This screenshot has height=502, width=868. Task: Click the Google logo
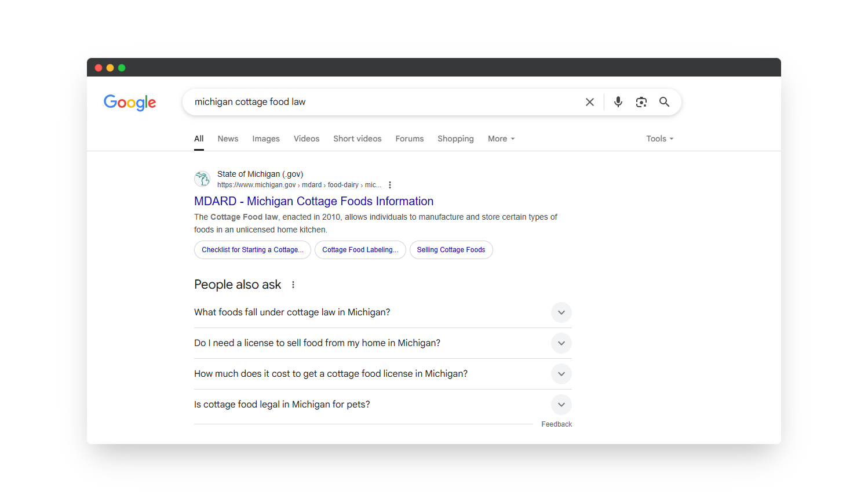pyautogui.click(x=130, y=103)
